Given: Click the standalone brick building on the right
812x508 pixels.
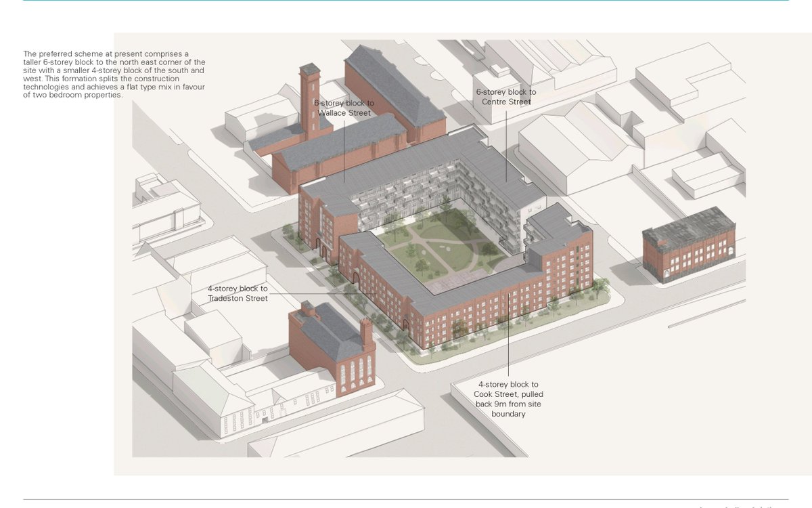Looking at the screenshot, I should (x=688, y=245).
